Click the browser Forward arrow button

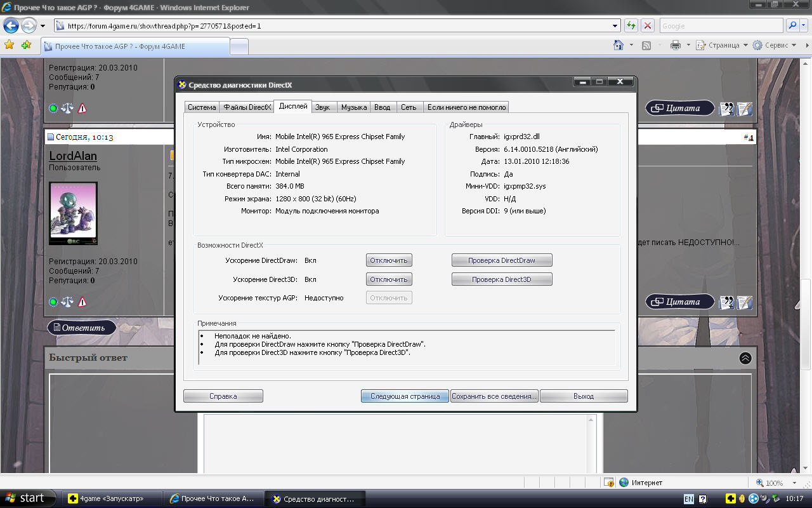[x=29, y=26]
